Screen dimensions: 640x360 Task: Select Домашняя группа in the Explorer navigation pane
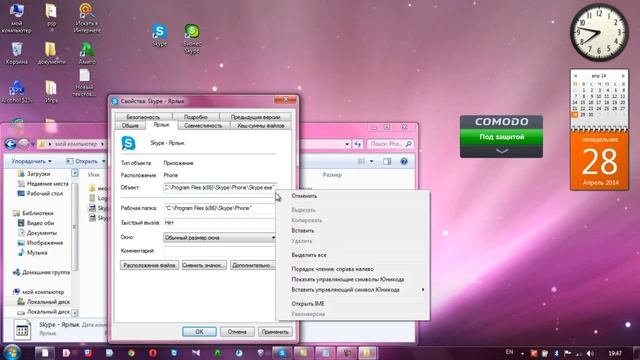(x=46, y=272)
